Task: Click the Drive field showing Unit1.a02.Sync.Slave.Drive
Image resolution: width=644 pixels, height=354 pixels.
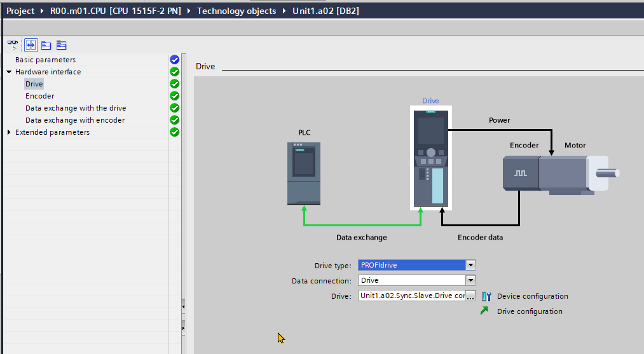Action: (412, 296)
